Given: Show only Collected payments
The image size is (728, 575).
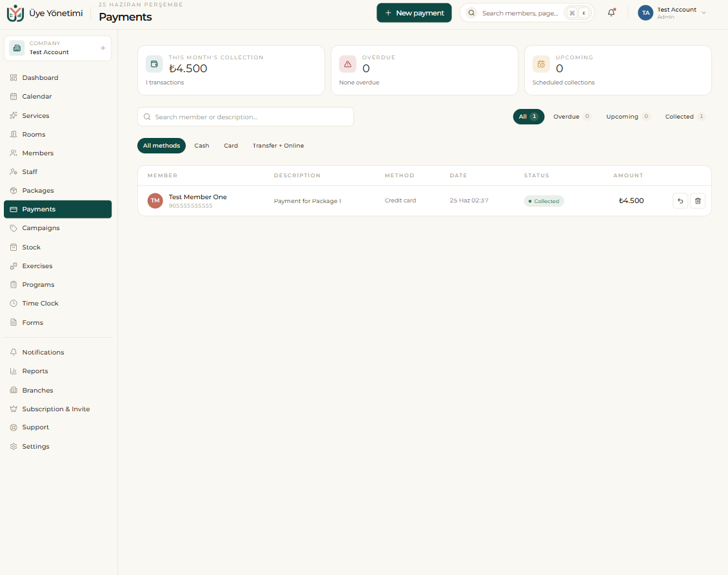Looking at the screenshot, I should click(x=685, y=117).
